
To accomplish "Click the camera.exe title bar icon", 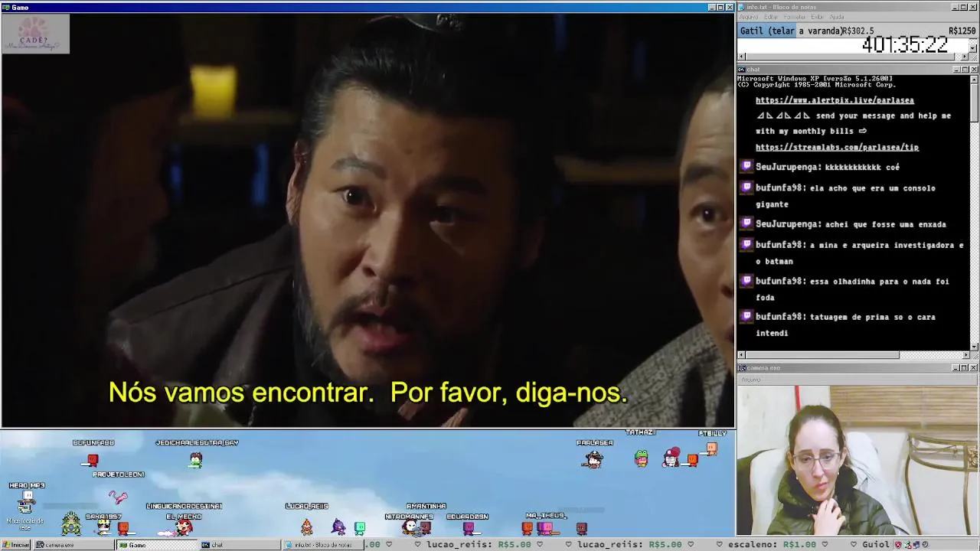I will (742, 368).
